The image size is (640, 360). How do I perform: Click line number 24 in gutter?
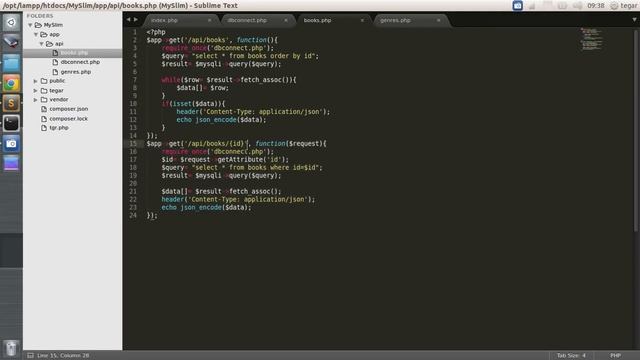click(x=133, y=215)
